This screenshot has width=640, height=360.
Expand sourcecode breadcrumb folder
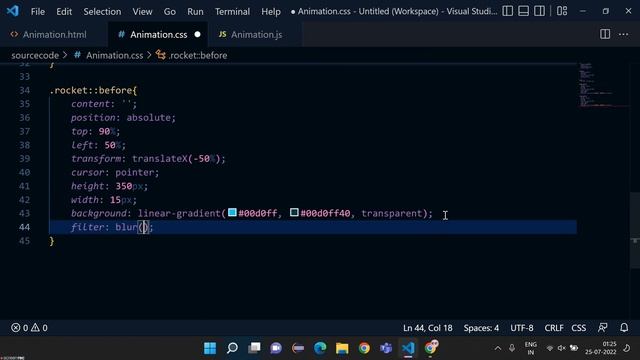35,56
